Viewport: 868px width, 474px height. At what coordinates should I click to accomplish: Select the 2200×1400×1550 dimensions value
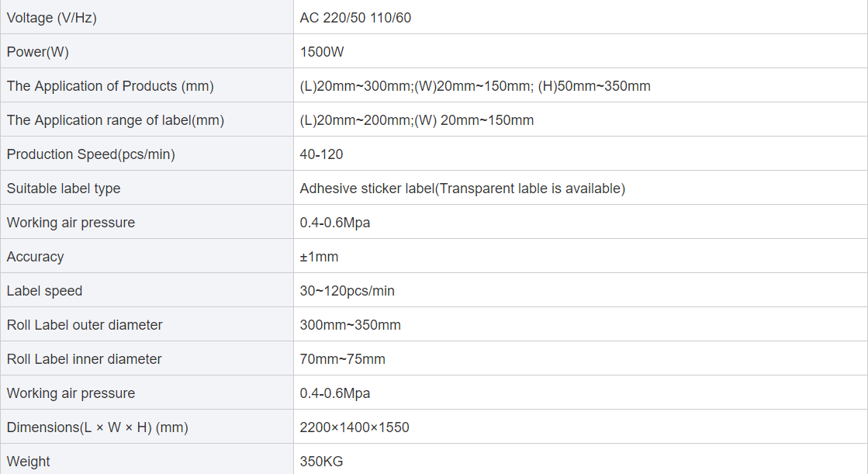click(x=354, y=427)
